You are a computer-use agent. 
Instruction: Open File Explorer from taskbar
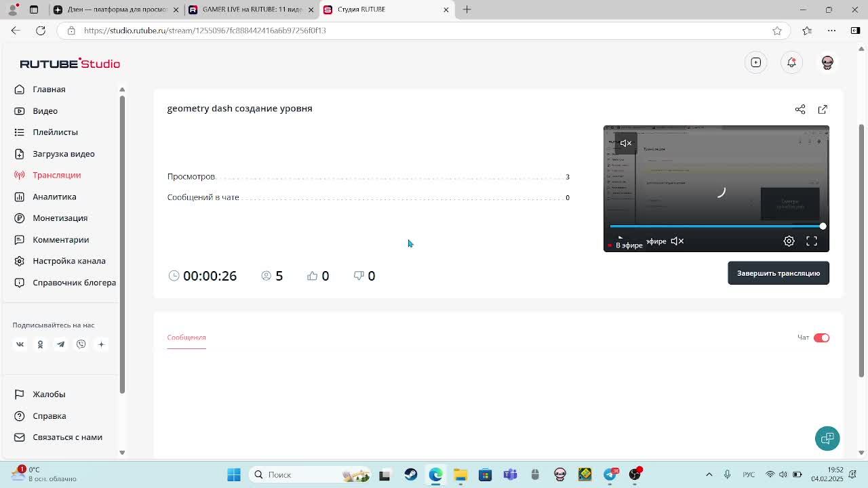pyautogui.click(x=460, y=474)
